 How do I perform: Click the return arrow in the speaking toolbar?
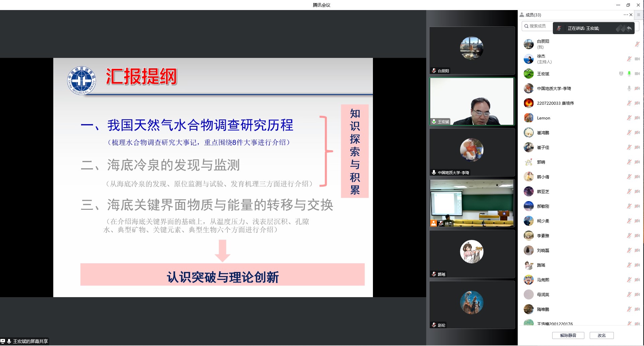629,28
